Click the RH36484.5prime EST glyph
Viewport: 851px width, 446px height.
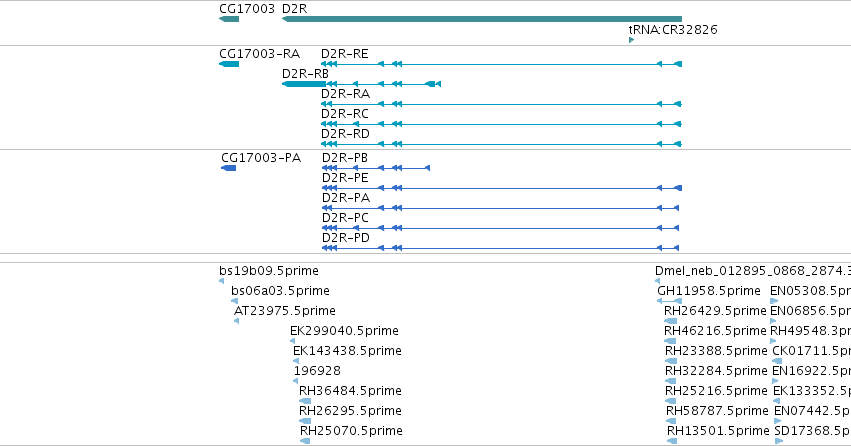pos(305,402)
